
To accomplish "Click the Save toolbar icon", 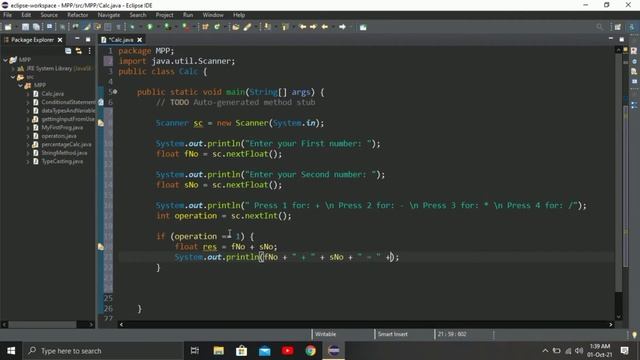I will click(x=25, y=27).
